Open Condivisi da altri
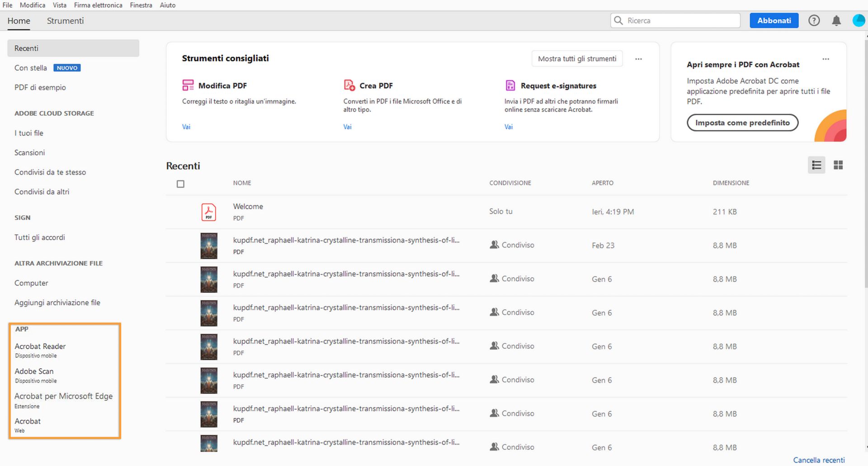The image size is (868, 466). [42, 191]
